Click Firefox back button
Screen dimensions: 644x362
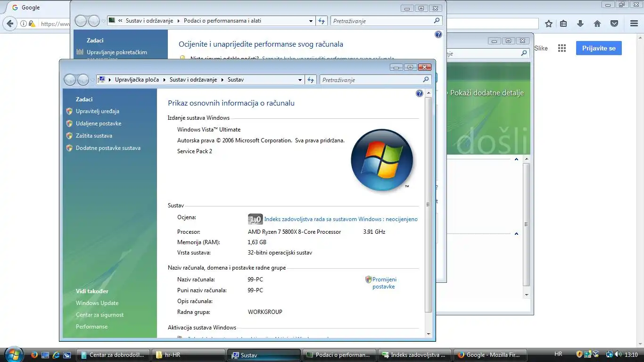click(x=10, y=24)
